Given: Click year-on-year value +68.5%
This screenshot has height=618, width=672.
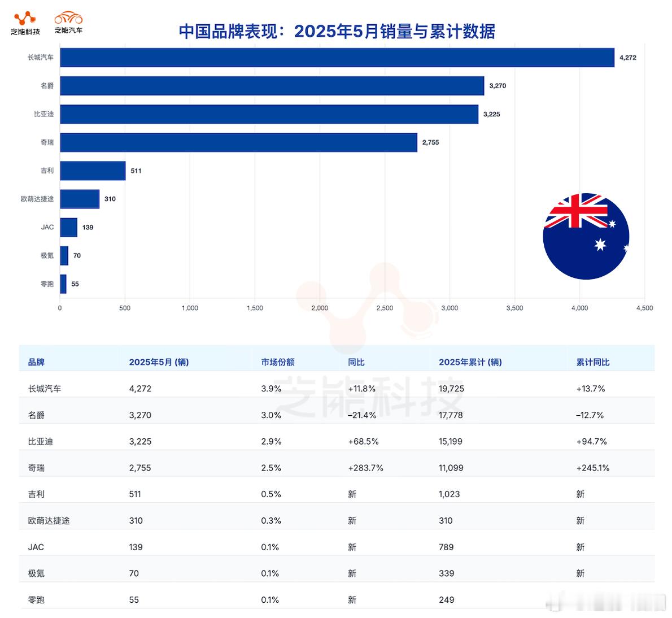Looking at the screenshot, I should coord(364,441).
